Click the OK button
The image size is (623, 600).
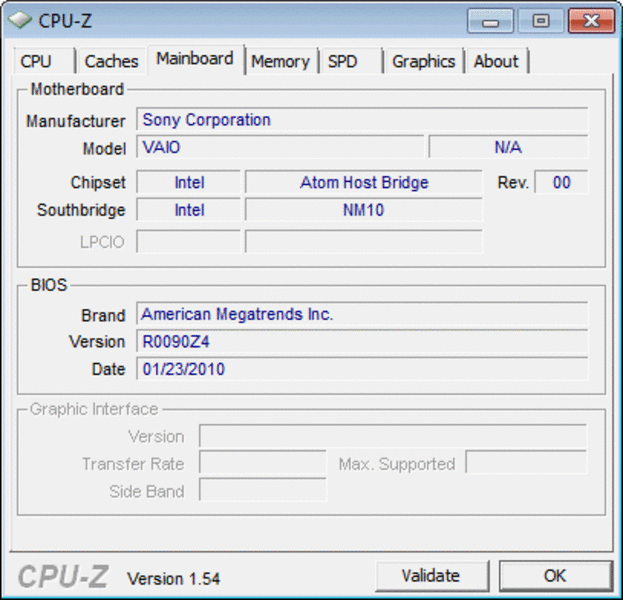click(x=555, y=575)
